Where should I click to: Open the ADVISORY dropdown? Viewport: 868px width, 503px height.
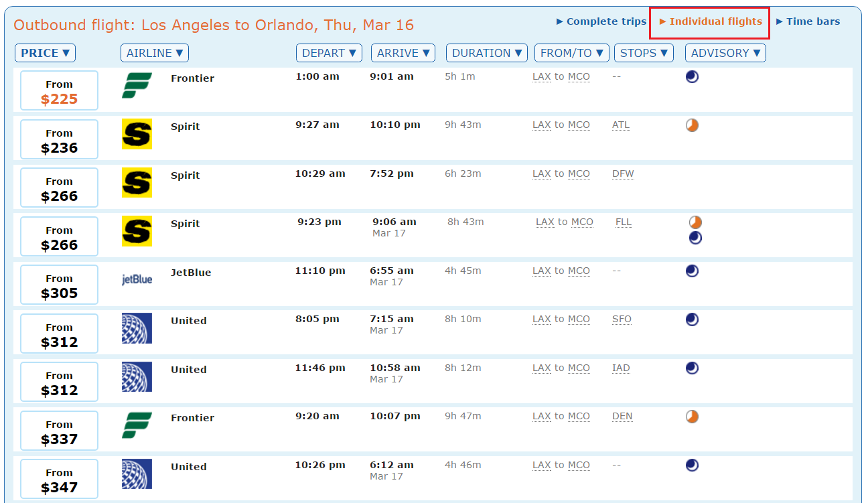[725, 52]
